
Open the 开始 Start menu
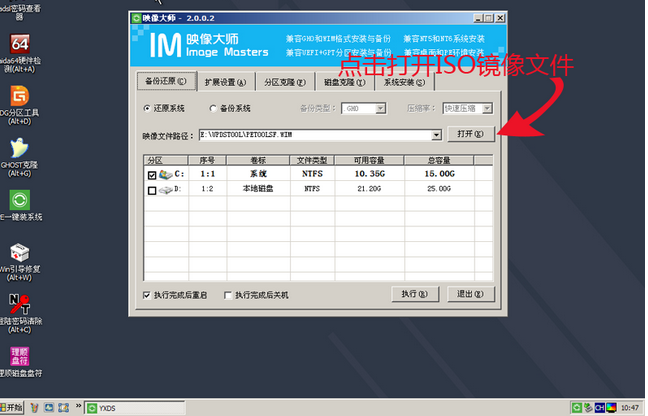[12, 408]
